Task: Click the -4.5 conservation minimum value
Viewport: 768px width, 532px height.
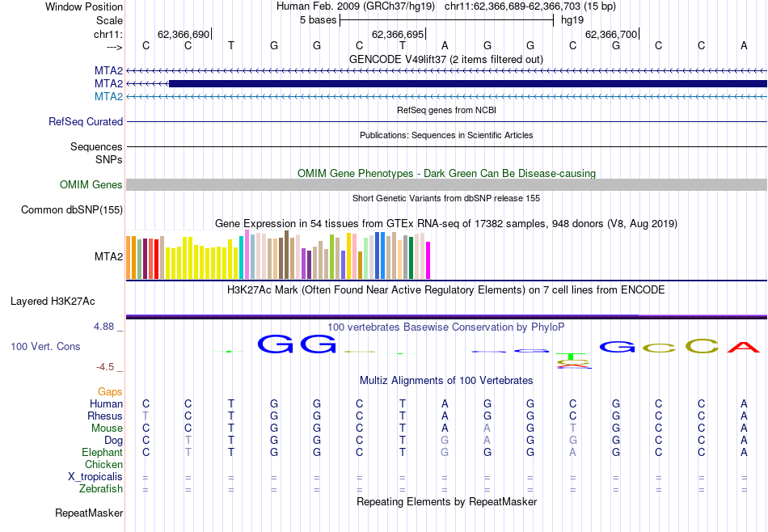Action: click(105, 367)
